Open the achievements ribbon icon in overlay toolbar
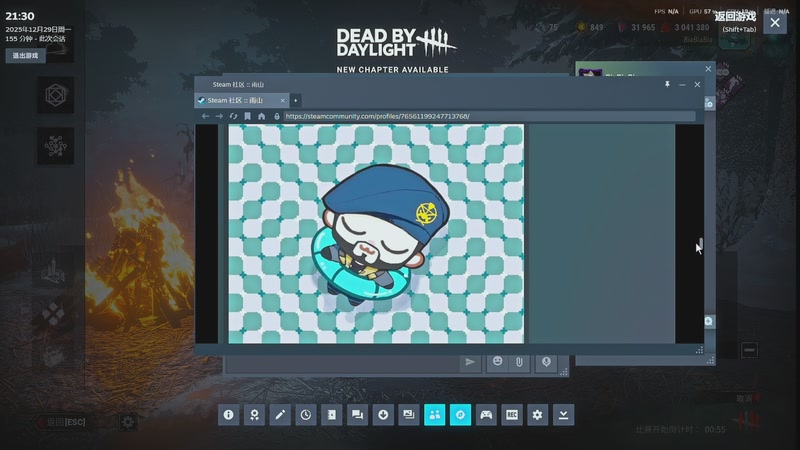 coord(254,415)
